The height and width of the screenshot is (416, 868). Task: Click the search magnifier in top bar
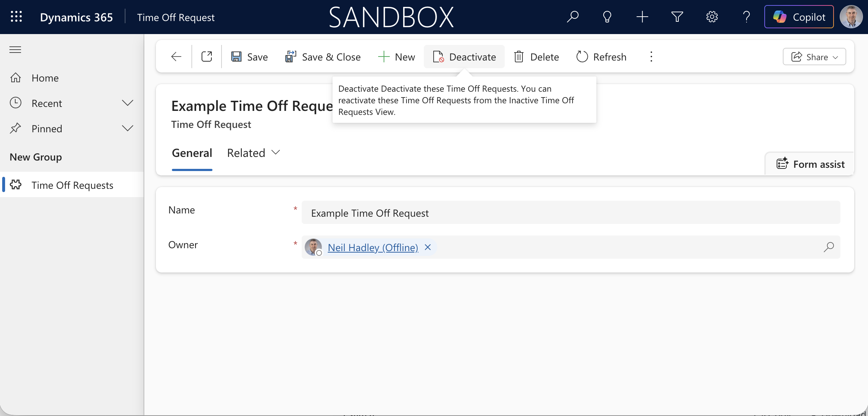point(573,17)
